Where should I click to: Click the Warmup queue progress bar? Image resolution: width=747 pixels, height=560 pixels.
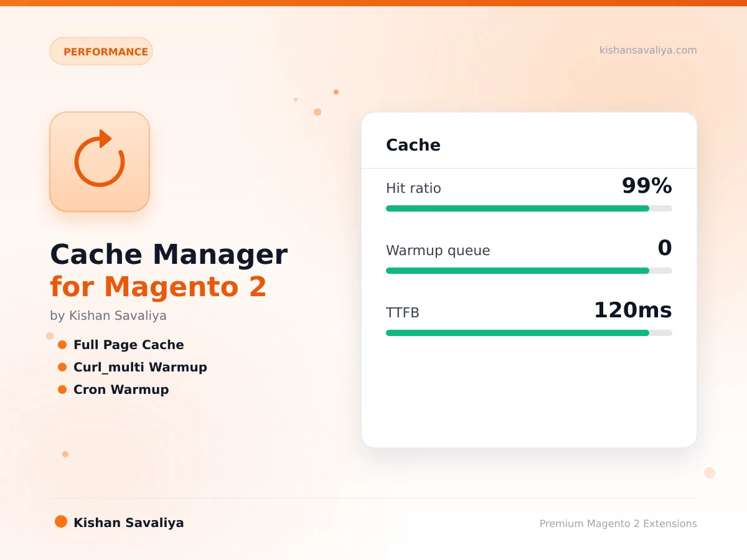coord(529,271)
